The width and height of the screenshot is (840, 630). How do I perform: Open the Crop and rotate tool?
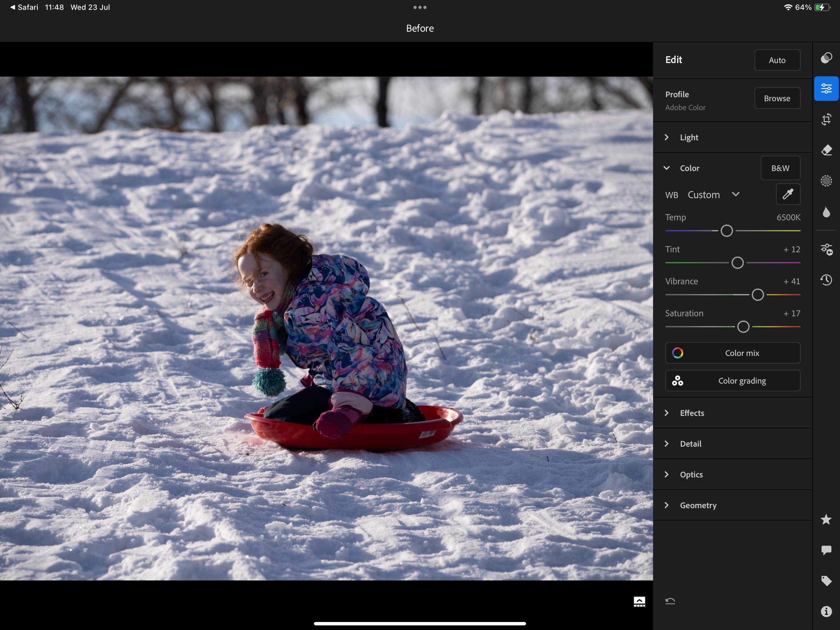(x=826, y=119)
